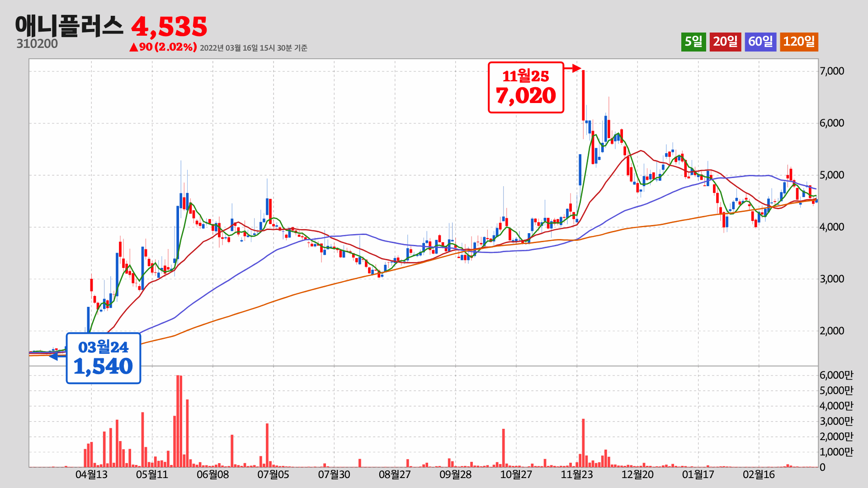Screen dimensions: 868x488
Task: Click the 3,000 price axis label
Action: click(x=832, y=279)
